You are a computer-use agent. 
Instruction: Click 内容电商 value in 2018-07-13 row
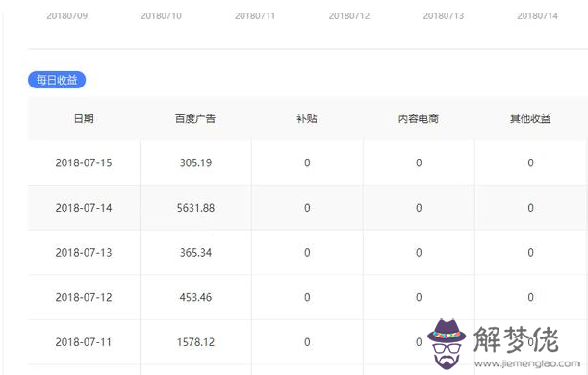point(419,253)
